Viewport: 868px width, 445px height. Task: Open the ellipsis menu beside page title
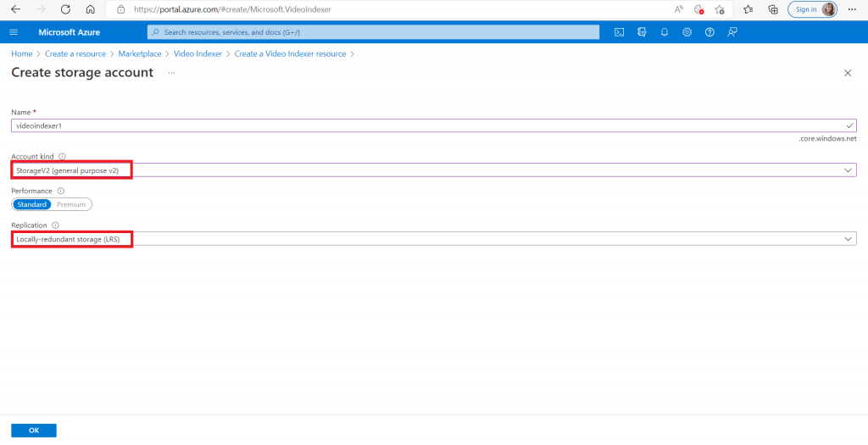point(171,73)
